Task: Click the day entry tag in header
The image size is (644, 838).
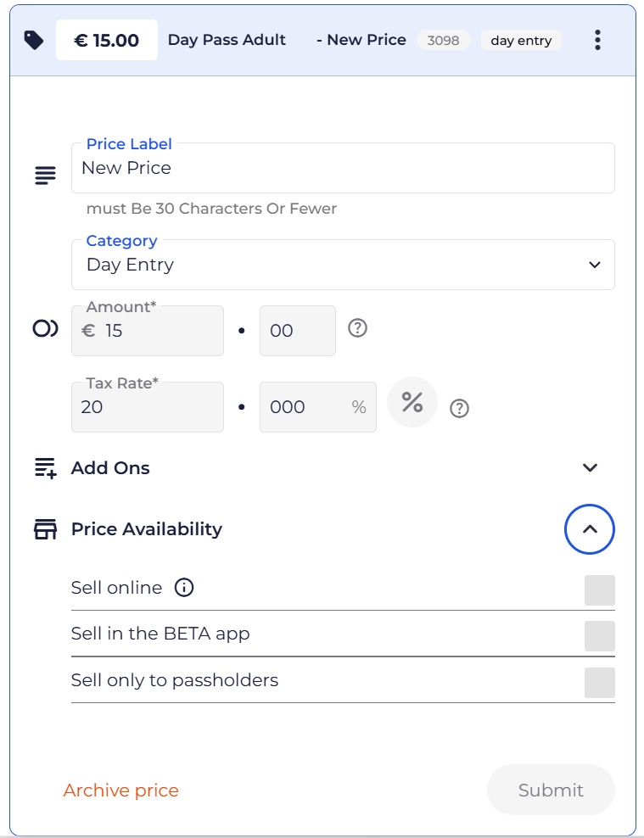Action: [521, 41]
